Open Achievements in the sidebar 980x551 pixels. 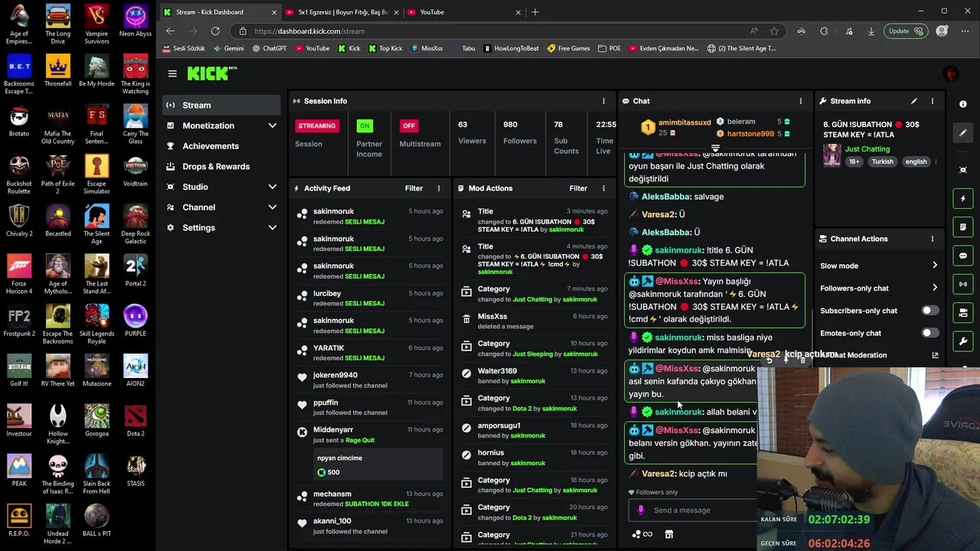(x=221, y=146)
